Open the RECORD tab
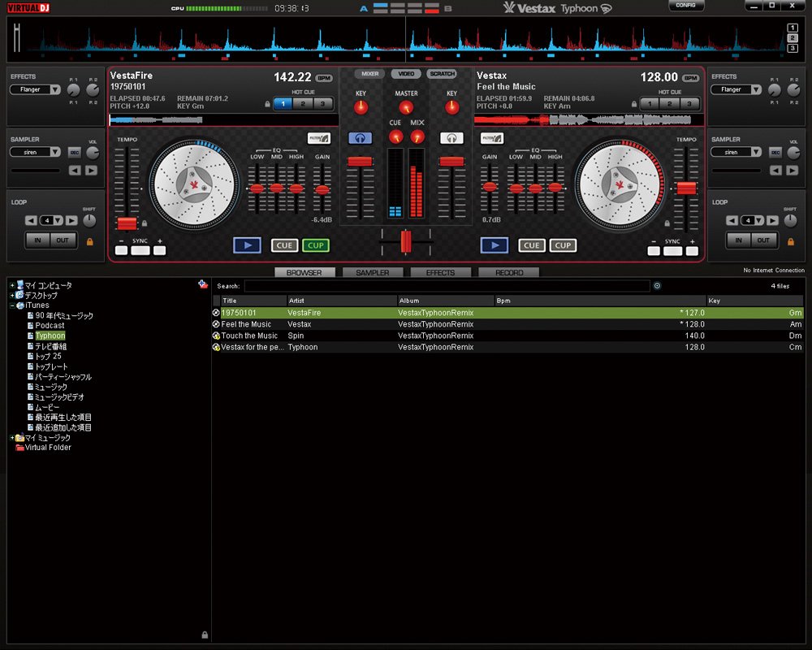Screen dimensions: 812x650 (x=508, y=273)
